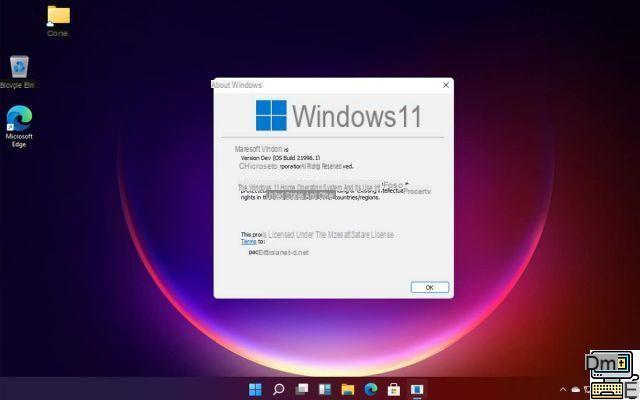Open taskbar Search magnifier
The height and width of the screenshot is (400, 640).
pyautogui.click(x=278, y=389)
